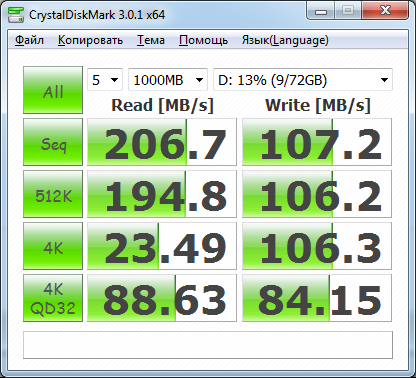Open the test count dropdown showing 5
The height and width of the screenshot is (378, 416).
pyautogui.click(x=105, y=80)
